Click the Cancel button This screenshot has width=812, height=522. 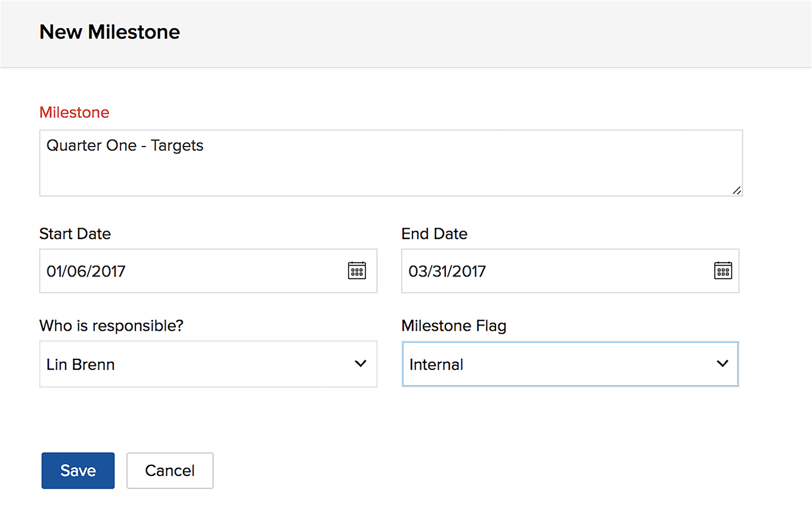click(170, 471)
